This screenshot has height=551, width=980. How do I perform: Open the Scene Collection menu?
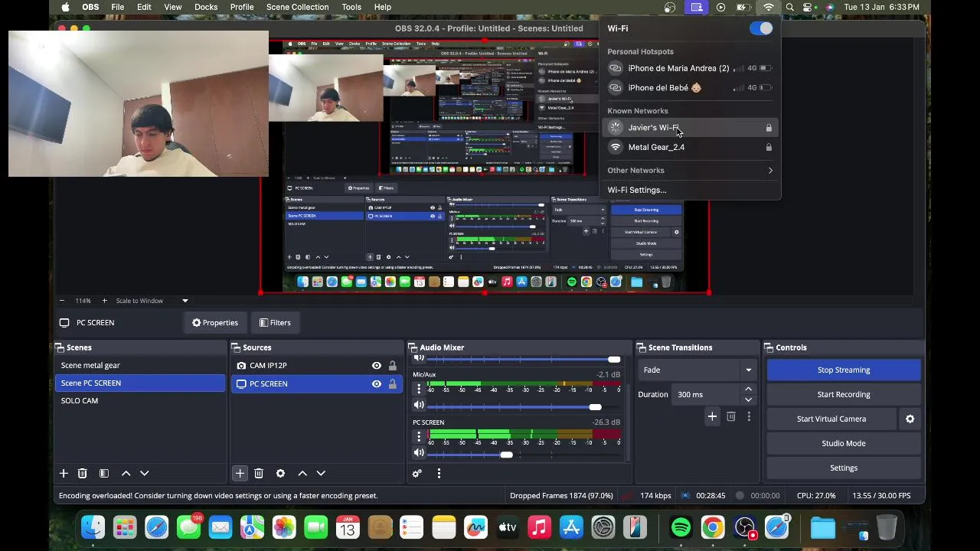[x=298, y=7]
